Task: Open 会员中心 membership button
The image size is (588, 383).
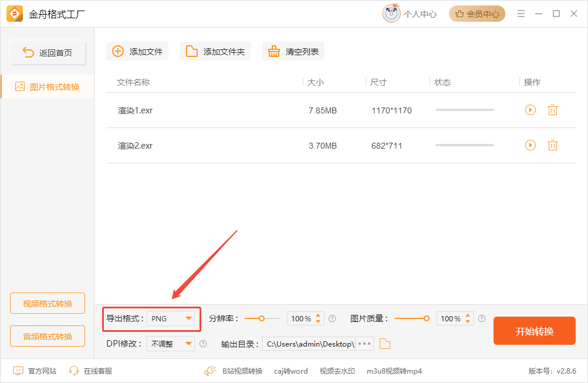Action: click(x=477, y=14)
